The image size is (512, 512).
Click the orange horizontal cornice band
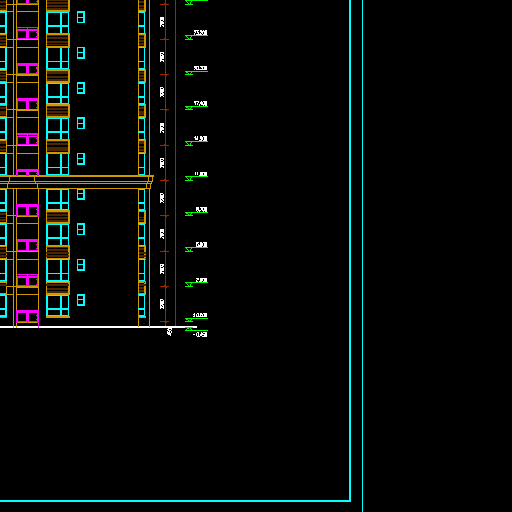coord(77,182)
